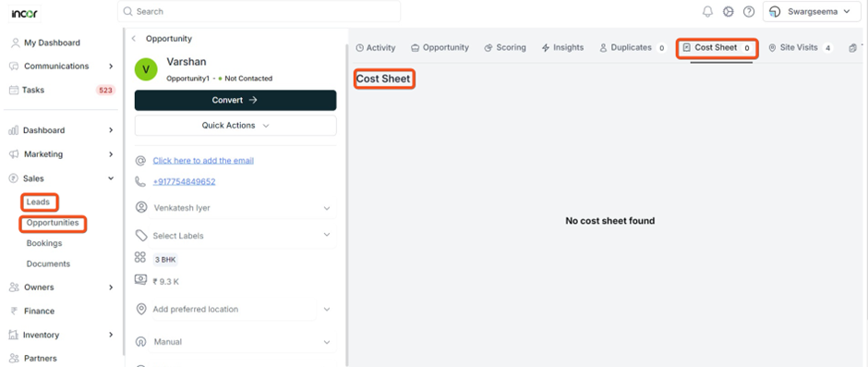The height and width of the screenshot is (367, 868).
Task: Switch to the Scoring tab
Action: click(505, 48)
